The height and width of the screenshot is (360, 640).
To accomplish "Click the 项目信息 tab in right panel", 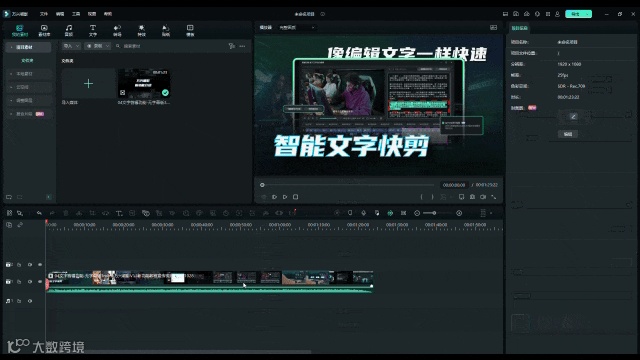I will [x=520, y=28].
